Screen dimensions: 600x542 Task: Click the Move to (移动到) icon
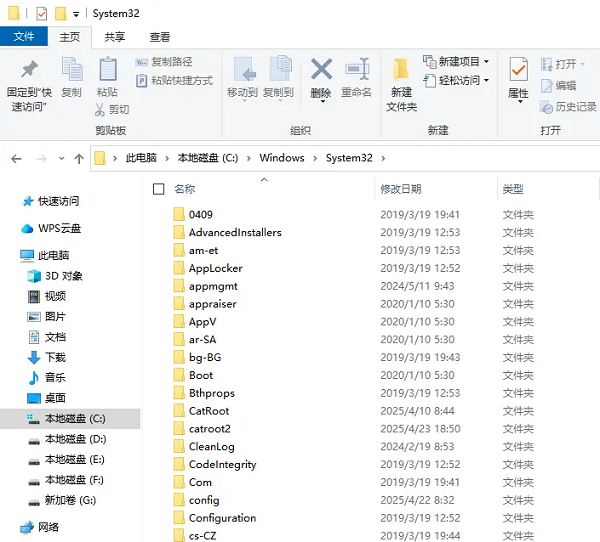(244, 70)
